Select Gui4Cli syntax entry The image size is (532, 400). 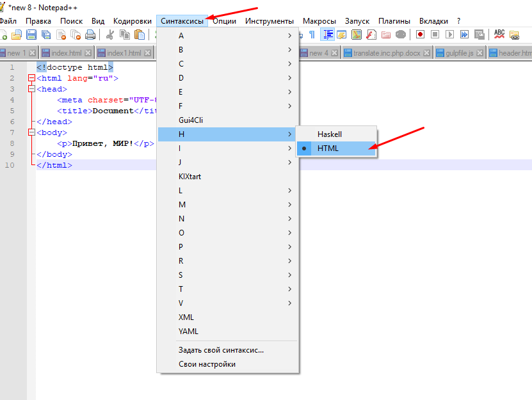point(228,120)
